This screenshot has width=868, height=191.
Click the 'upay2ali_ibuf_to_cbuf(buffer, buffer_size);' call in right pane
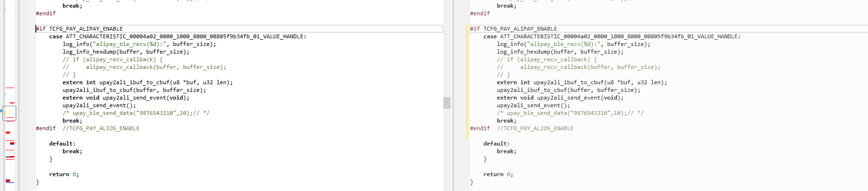click(568, 90)
